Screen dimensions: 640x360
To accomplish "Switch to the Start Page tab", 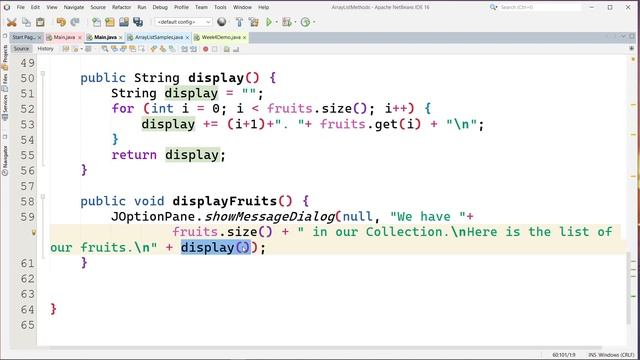I will (x=24, y=37).
